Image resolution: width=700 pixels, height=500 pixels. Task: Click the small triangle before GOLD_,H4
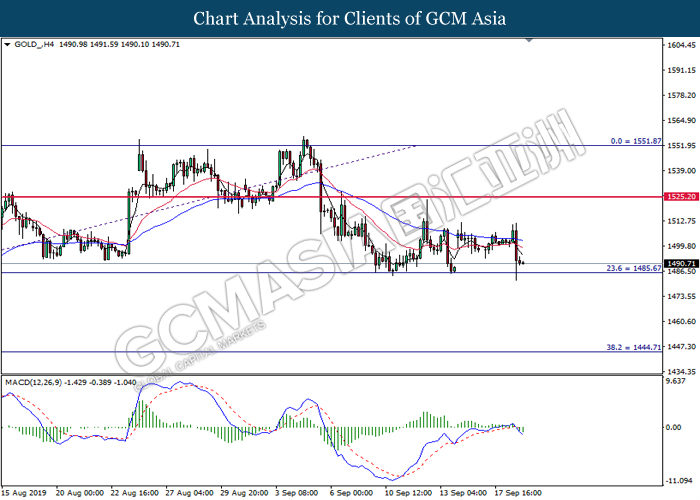click(x=8, y=45)
